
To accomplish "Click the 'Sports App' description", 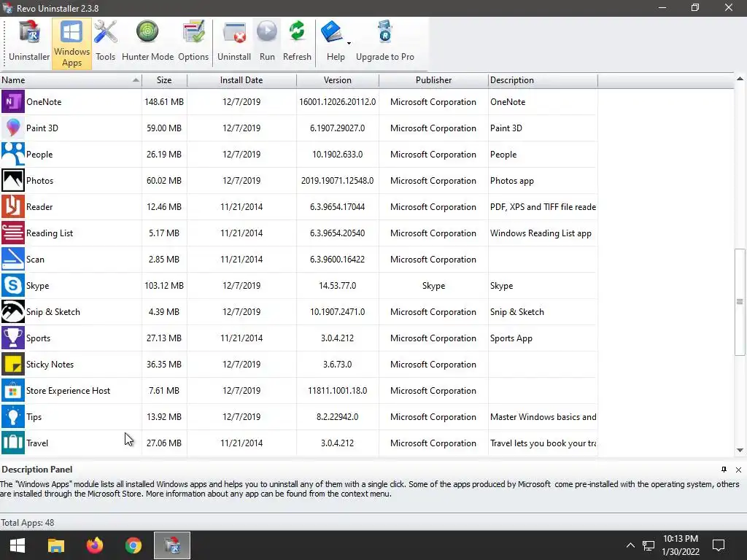I will (511, 338).
